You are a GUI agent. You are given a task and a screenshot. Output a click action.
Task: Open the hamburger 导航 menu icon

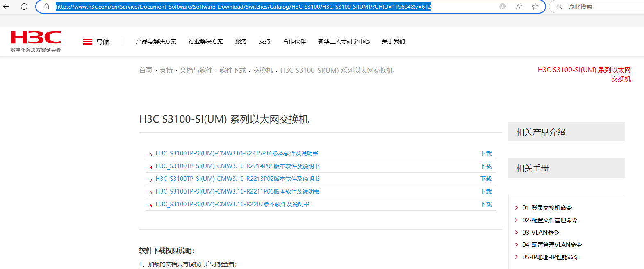click(87, 42)
